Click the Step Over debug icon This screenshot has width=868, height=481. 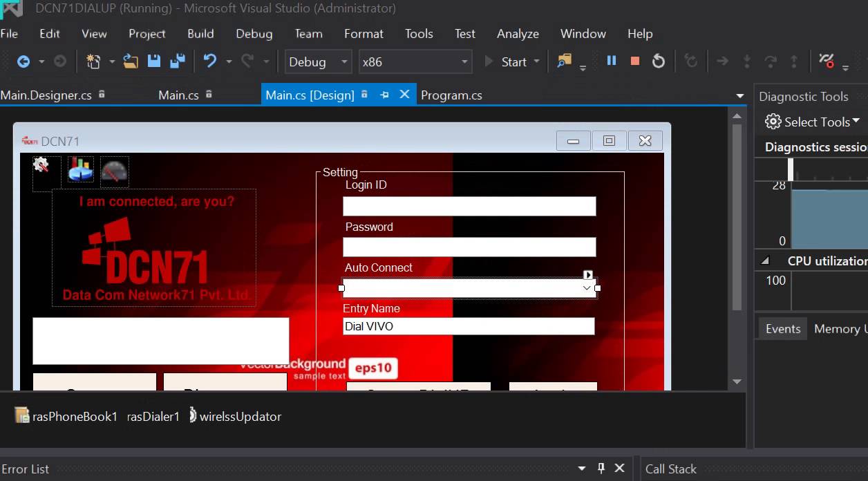(771, 62)
